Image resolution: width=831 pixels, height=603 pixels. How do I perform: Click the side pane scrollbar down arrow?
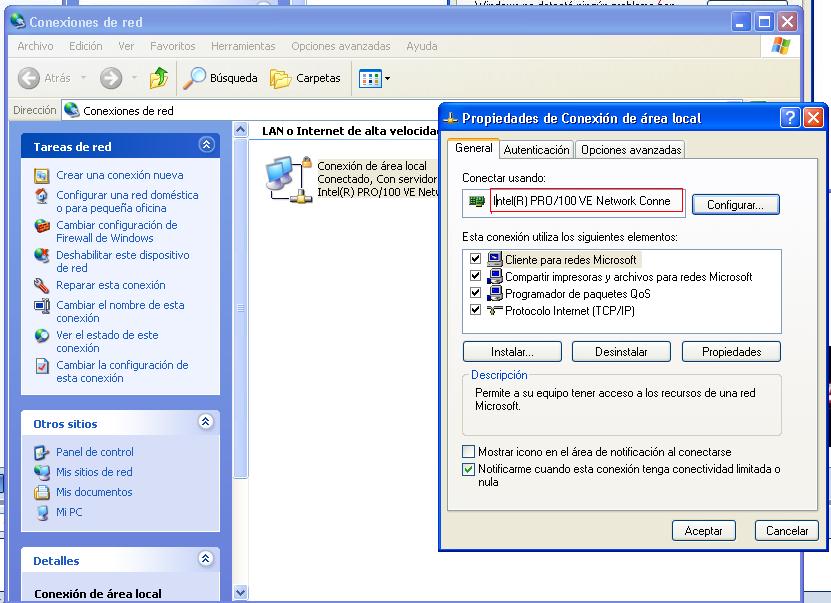[x=241, y=592]
